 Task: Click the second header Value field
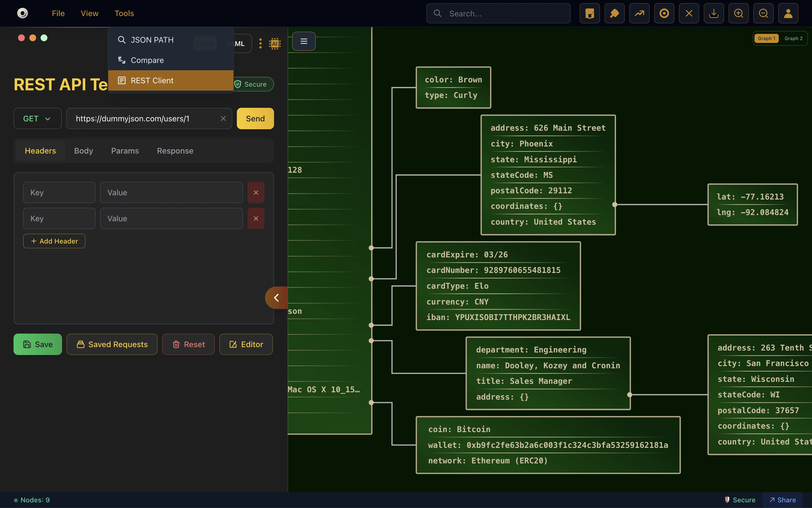[171, 218]
